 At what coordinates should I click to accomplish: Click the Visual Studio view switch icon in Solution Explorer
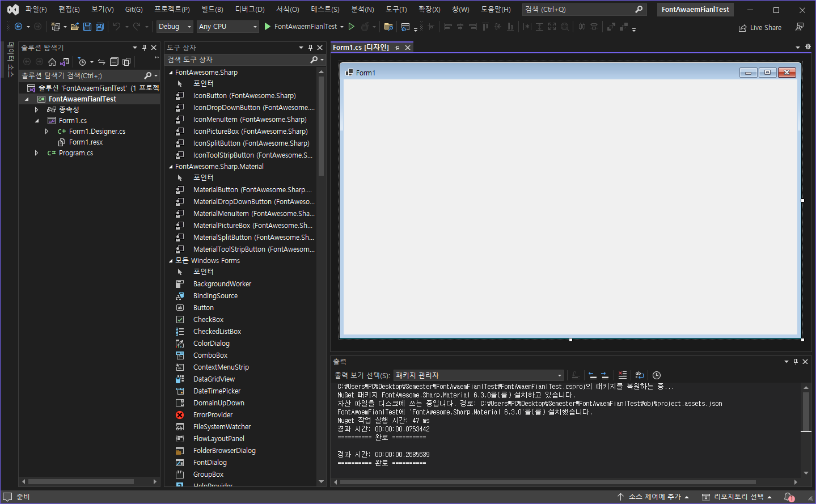click(x=65, y=62)
